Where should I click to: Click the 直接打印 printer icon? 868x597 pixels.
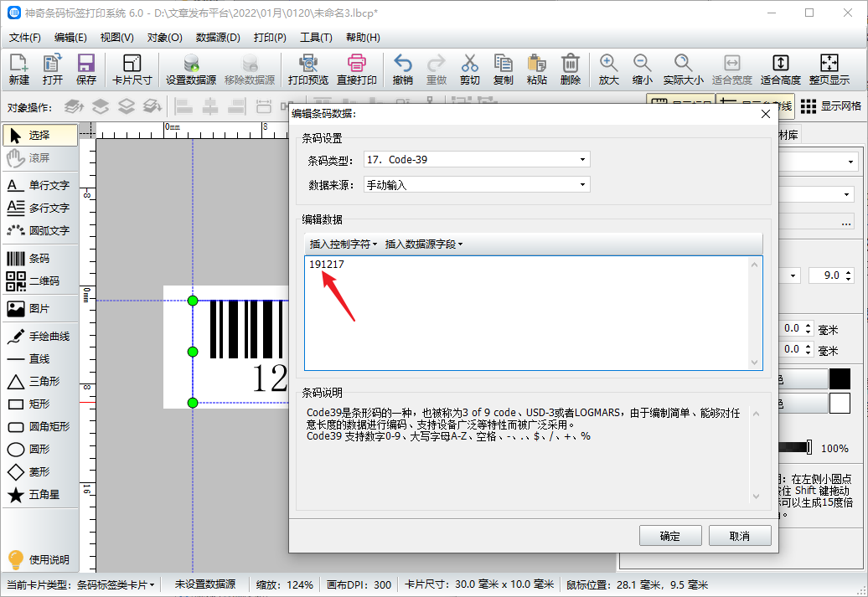point(357,69)
